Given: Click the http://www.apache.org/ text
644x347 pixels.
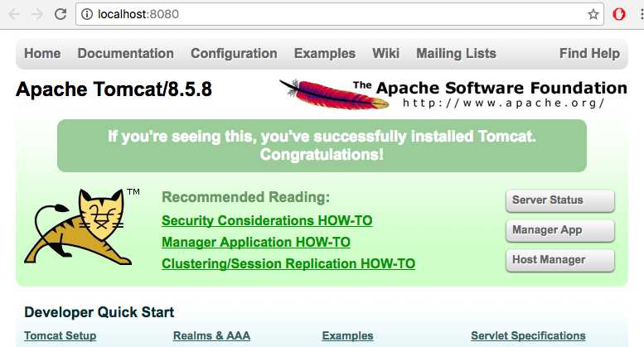Looking at the screenshot, I should click(504, 103).
